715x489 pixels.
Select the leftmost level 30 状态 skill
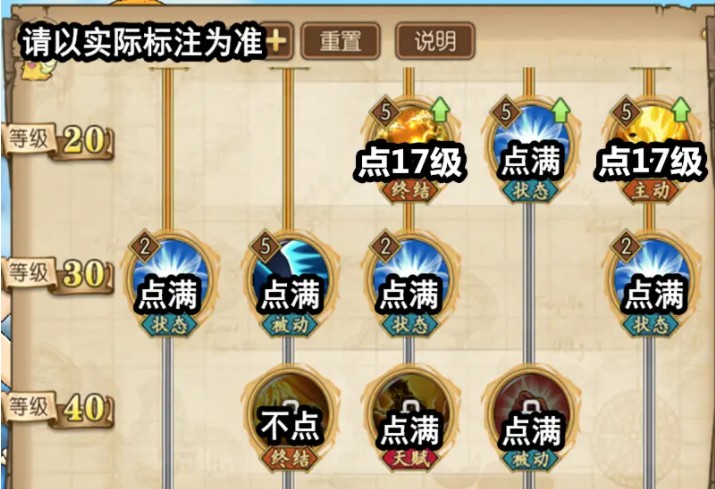click(x=168, y=283)
